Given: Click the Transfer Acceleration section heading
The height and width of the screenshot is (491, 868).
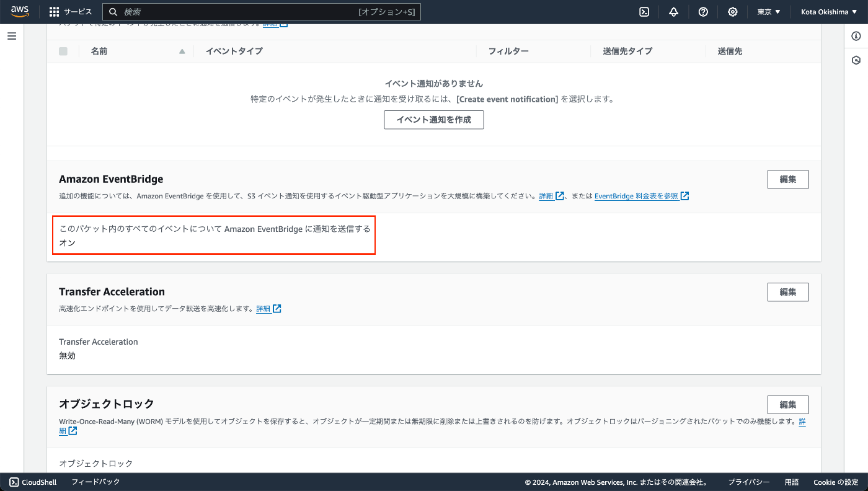Looking at the screenshot, I should coord(112,291).
